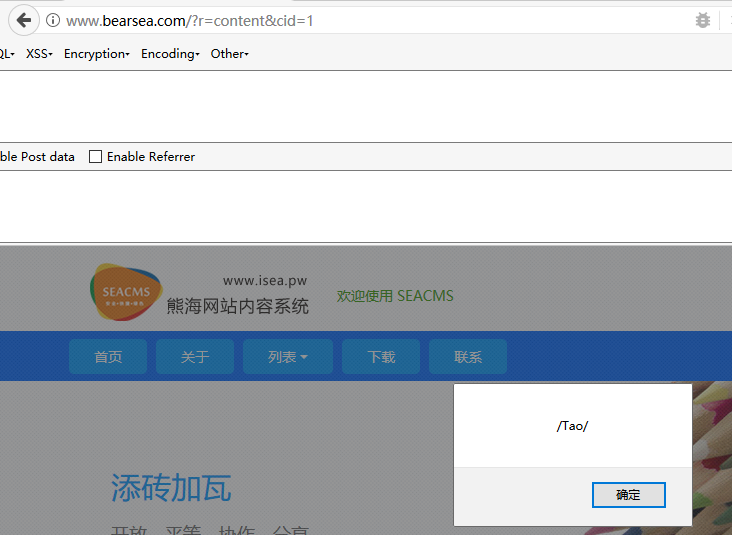Click the www.isea.pw text
The image size is (732, 535).
tap(265, 281)
